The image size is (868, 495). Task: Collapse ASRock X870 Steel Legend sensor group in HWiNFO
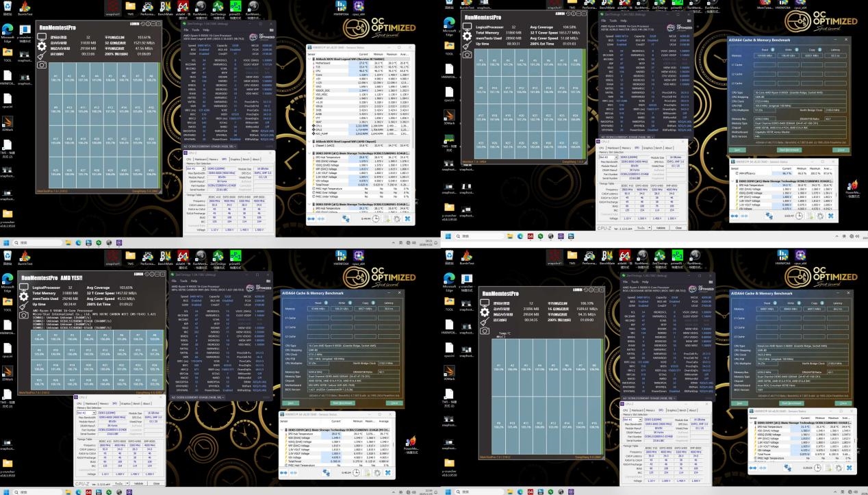click(x=309, y=59)
